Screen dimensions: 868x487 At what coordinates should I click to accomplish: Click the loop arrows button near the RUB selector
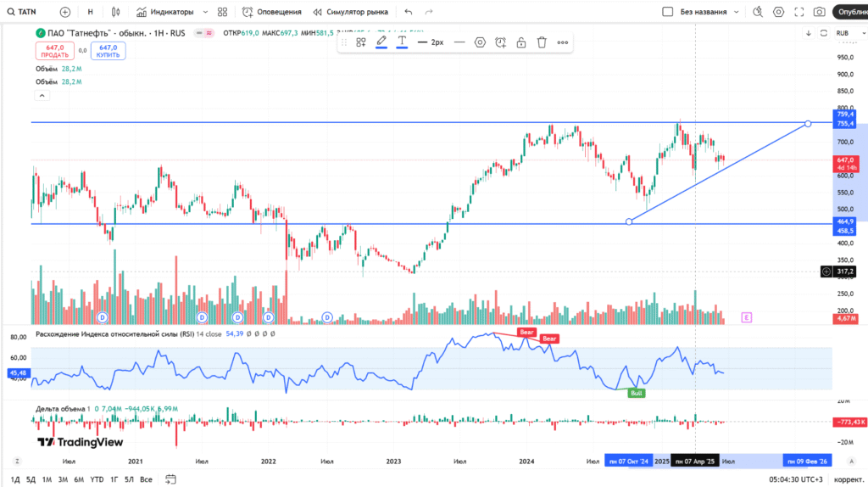(x=824, y=33)
